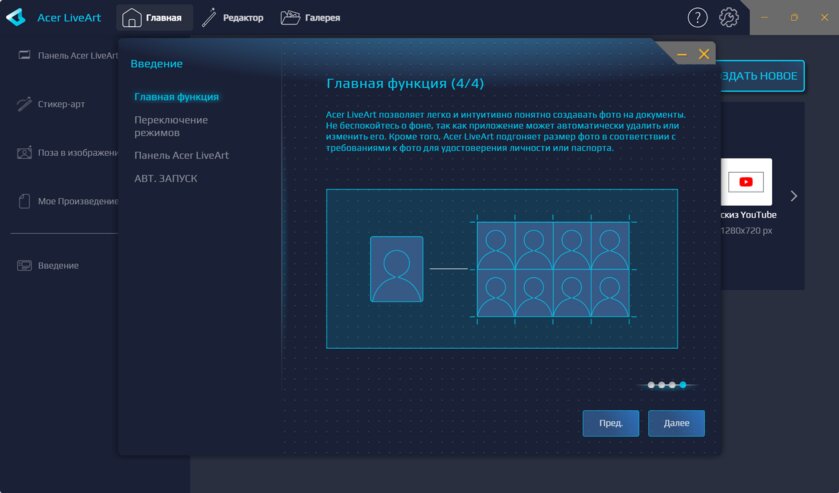
Task: Switch to the Главная tab
Action: click(154, 17)
